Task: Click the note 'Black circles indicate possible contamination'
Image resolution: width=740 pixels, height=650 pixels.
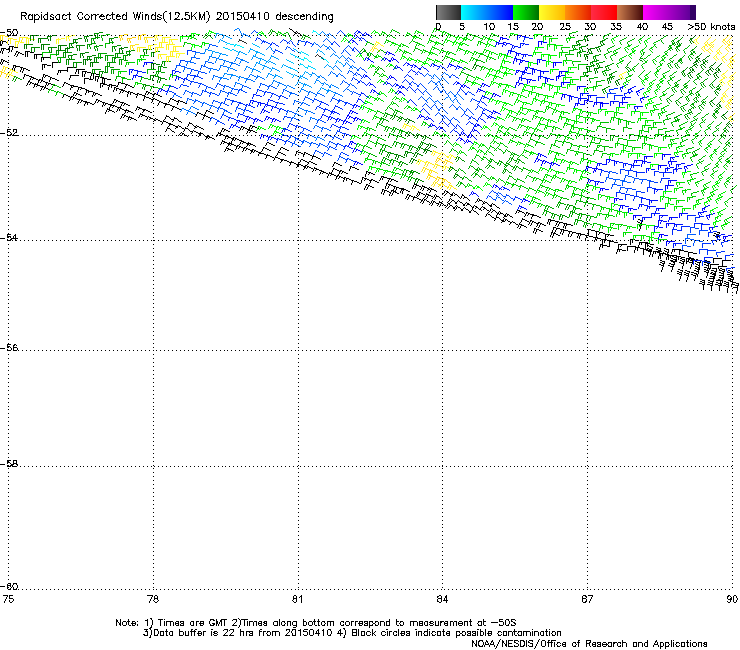Action: point(456,633)
